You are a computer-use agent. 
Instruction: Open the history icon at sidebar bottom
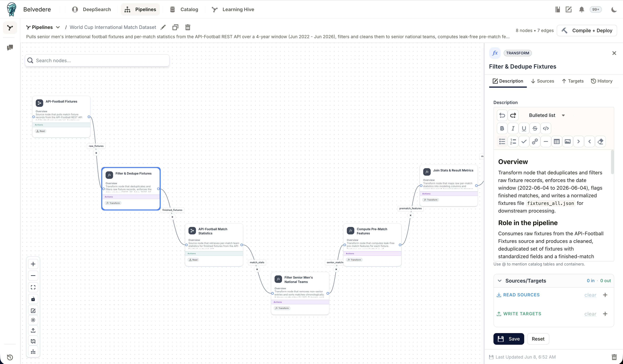point(10,357)
